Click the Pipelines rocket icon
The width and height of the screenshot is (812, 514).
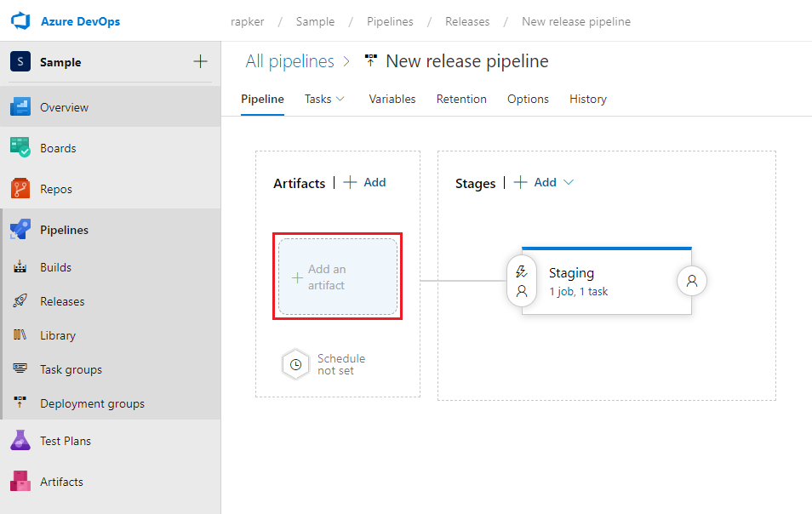20,229
